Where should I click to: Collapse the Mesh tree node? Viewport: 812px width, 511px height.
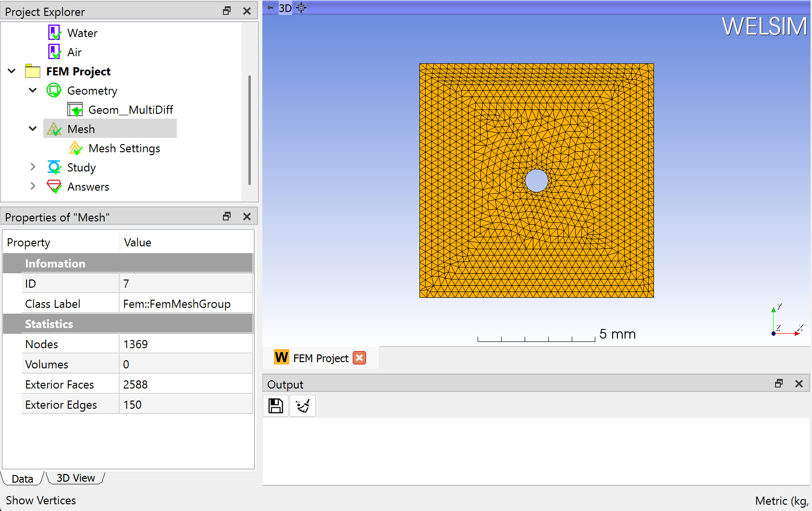(33, 129)
